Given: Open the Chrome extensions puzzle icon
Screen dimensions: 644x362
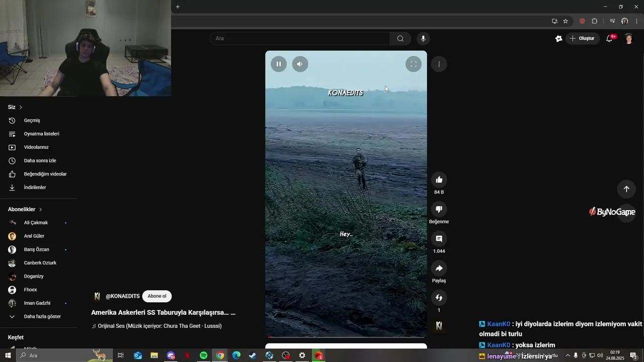Looking at the screenshot, I should 594,21.
